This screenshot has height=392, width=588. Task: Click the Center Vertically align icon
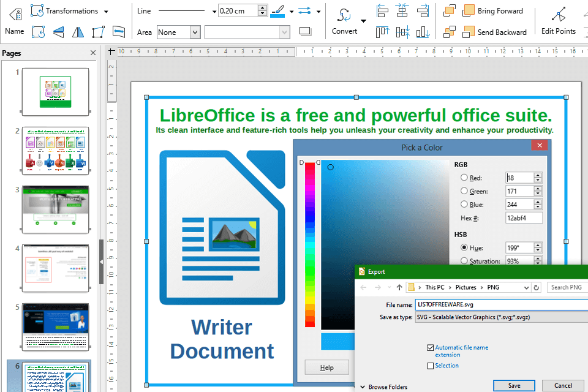click(403, 32)
